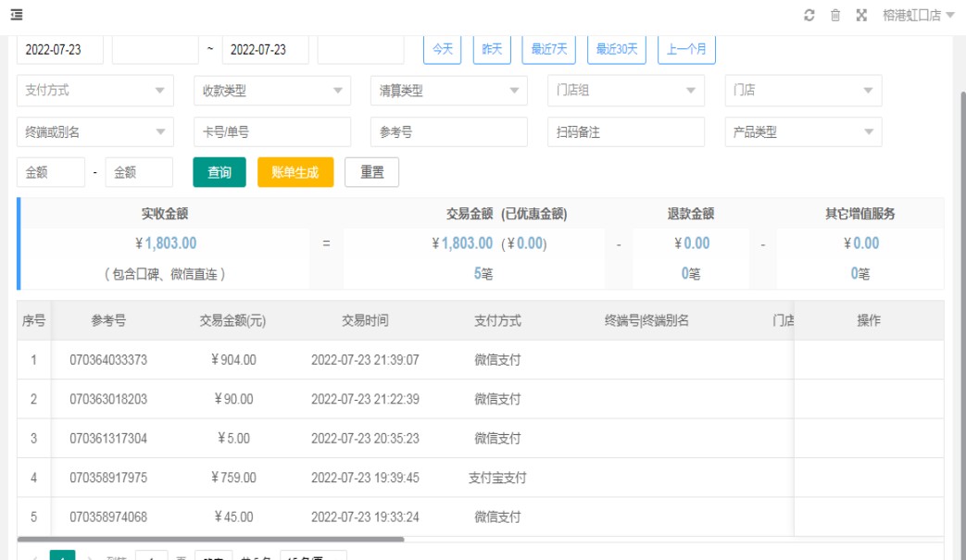Image resolution: width=966 pixels, height=560 pixels.
Task: Select the 最近7天 date range
Action: 548,50
